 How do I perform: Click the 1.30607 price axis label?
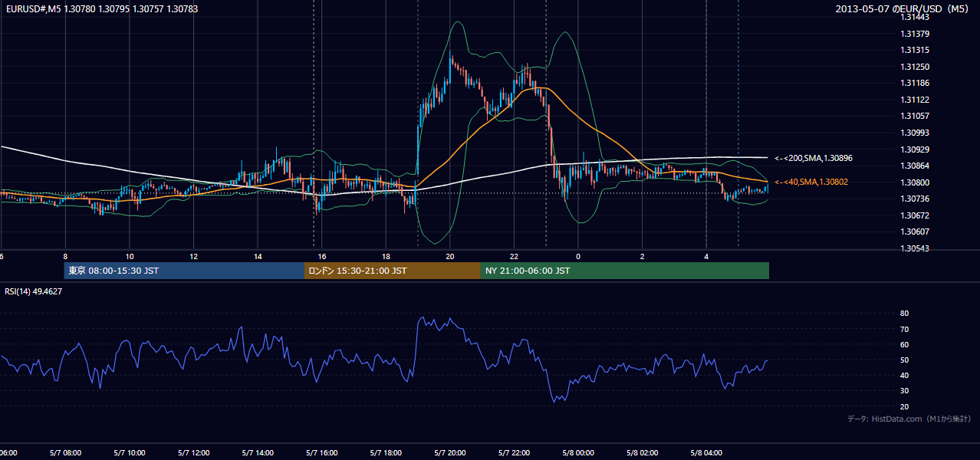coord(915,232)
